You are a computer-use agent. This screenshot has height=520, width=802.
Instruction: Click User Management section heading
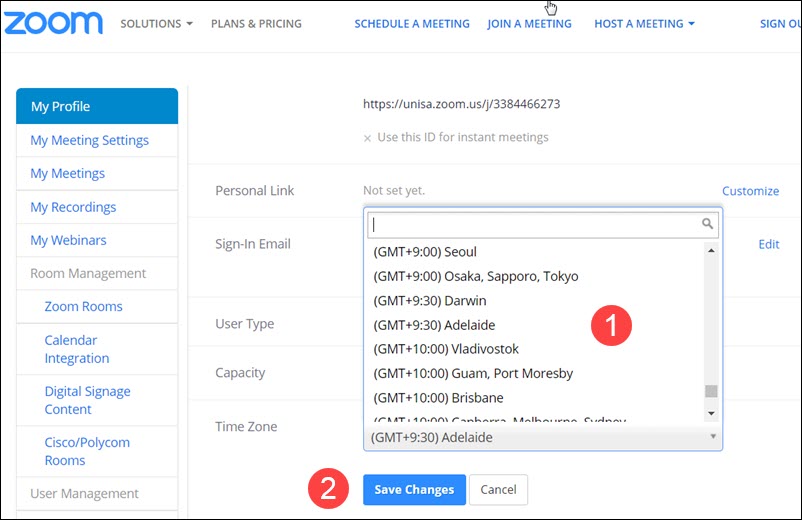(x=84, y=493)
